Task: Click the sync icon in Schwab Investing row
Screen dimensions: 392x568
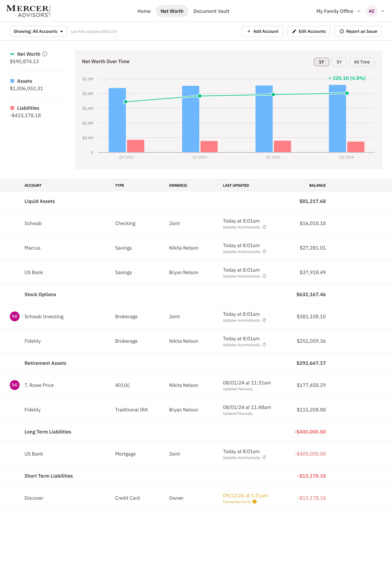Action: pos(264,320)
